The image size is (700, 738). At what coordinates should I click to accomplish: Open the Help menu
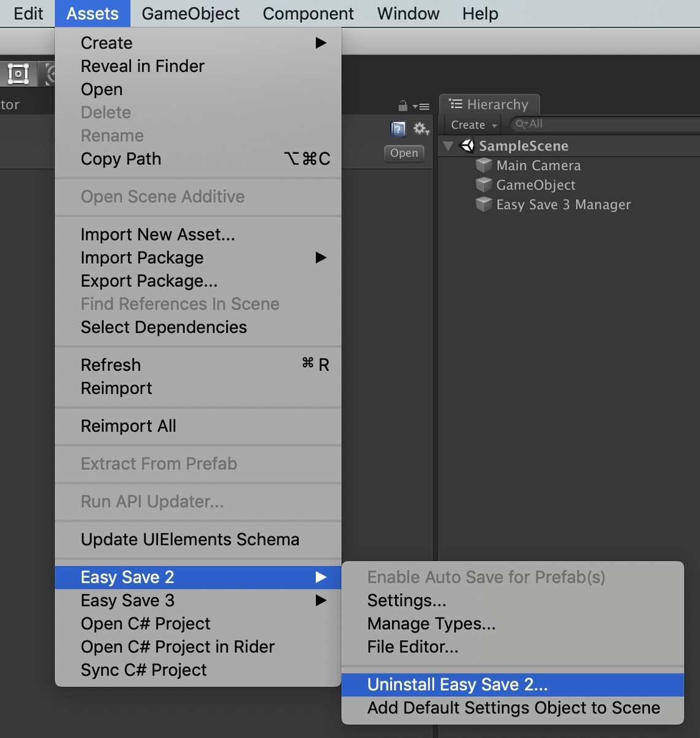(x=480, y=14)
